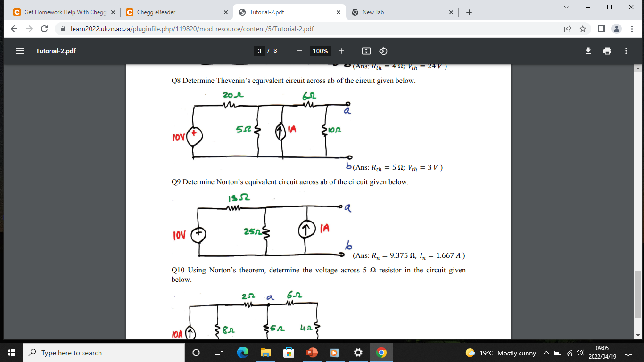This screenshot has height=362, width=644.
Task: Show hidden system tray icons
Action: 546,353
